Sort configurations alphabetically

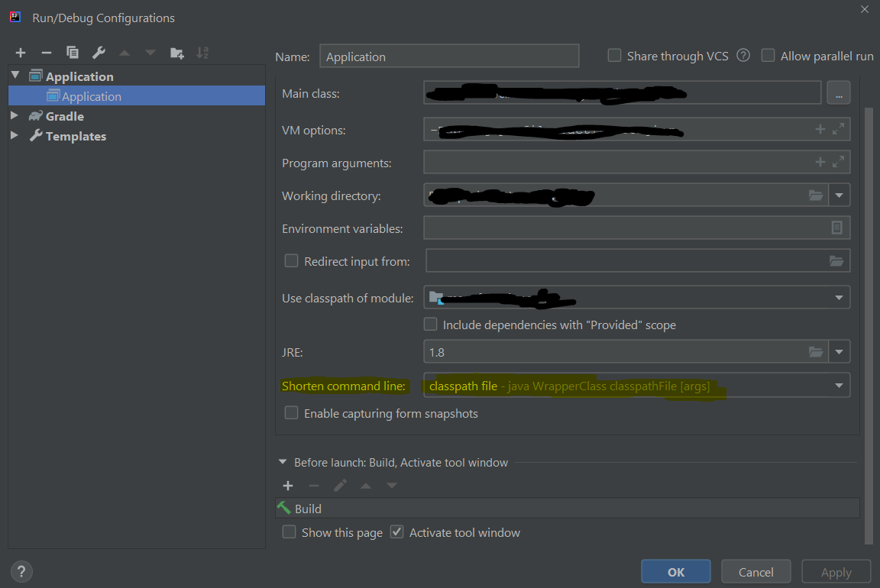[202, 53]
